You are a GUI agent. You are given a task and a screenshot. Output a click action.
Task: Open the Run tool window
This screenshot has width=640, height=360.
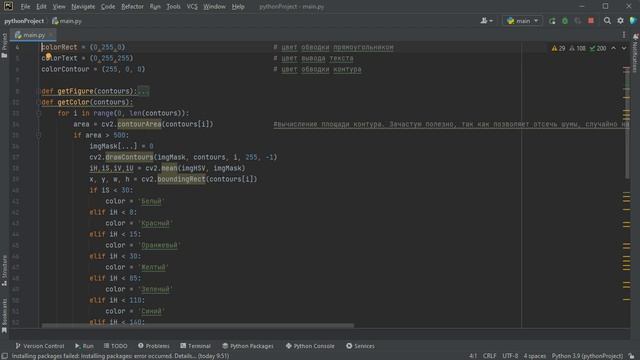[x=84, y=346]
